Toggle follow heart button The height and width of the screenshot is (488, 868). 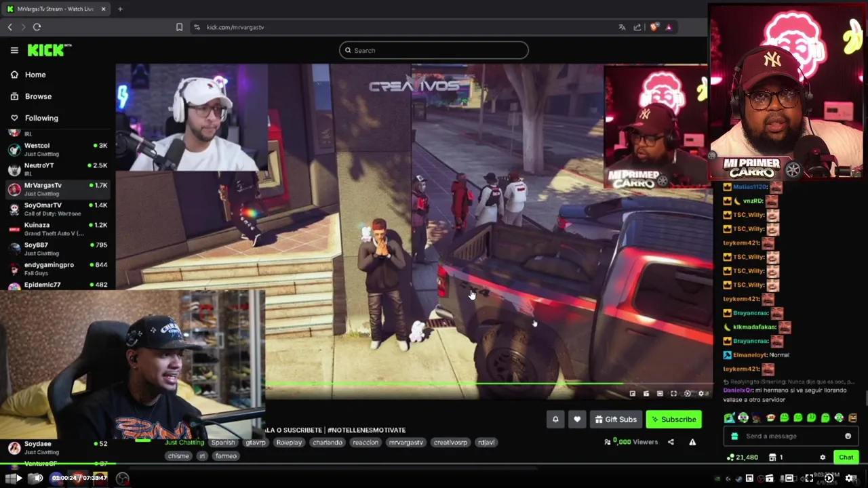pos(577,420)
